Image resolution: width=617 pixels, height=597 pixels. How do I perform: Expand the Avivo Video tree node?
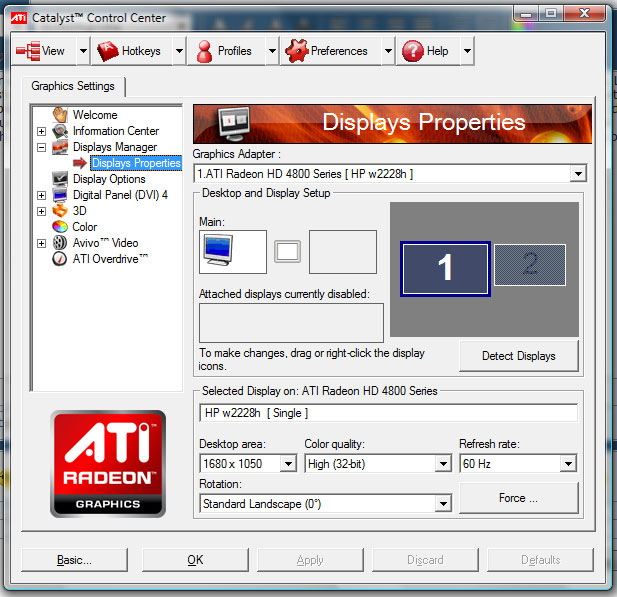click(41, 243)
